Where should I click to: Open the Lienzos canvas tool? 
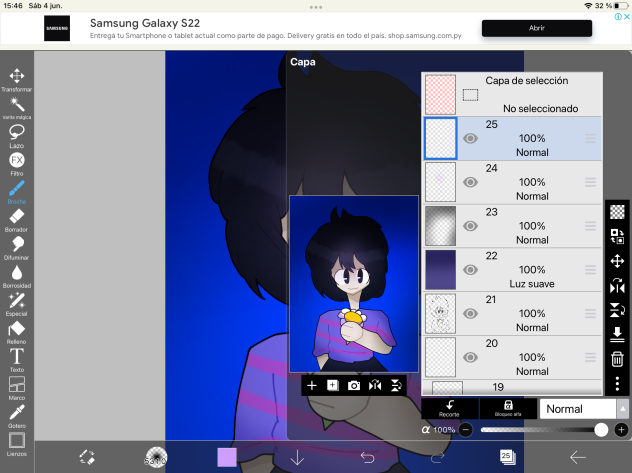click(x=17, y=444)
